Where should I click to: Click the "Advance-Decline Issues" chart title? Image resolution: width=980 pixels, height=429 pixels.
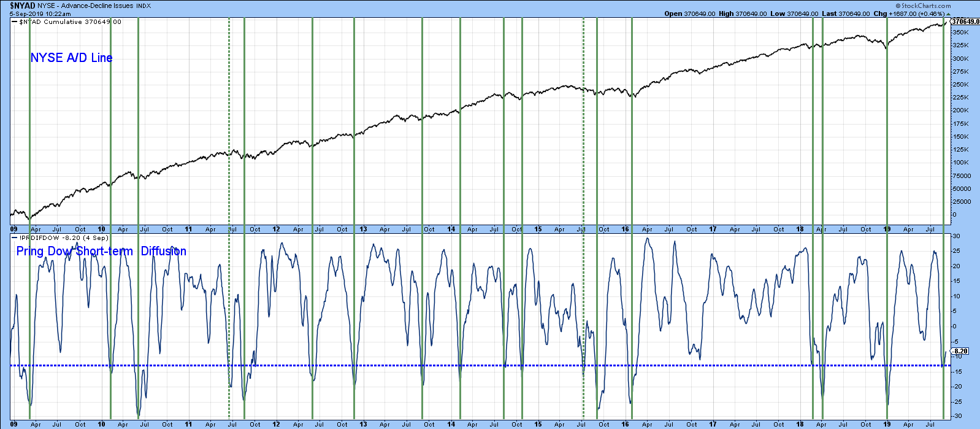click(x=97, y=6)
